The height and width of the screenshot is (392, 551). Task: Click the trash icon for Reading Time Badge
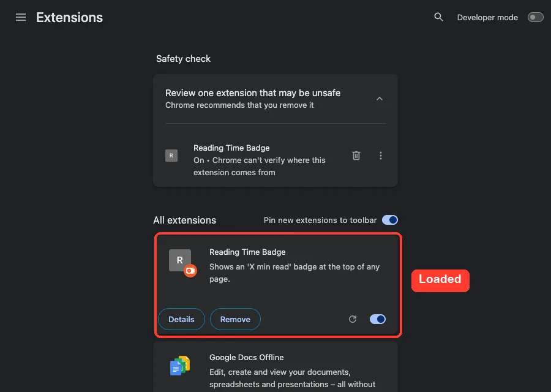tap(356, 156)
